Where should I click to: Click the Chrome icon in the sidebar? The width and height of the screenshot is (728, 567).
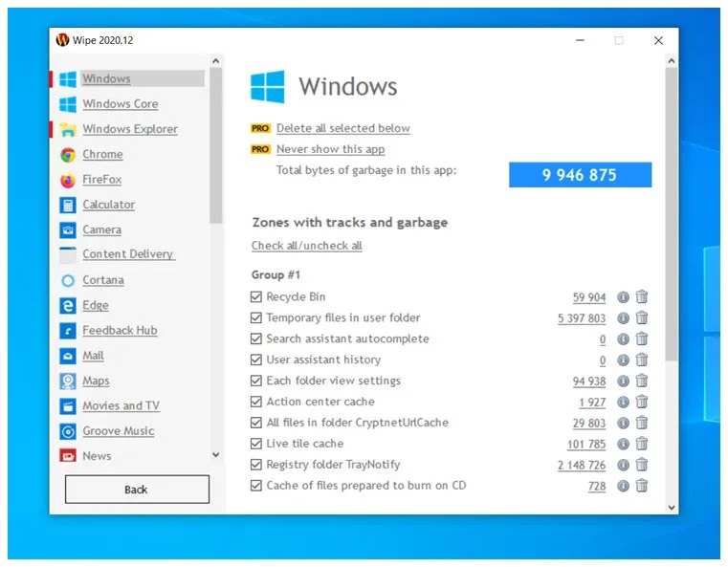point(68,155)
